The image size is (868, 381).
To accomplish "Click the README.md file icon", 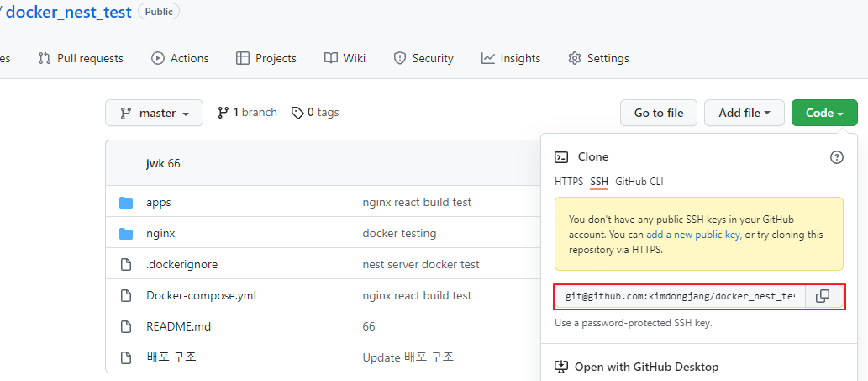I will pos(126,326).
